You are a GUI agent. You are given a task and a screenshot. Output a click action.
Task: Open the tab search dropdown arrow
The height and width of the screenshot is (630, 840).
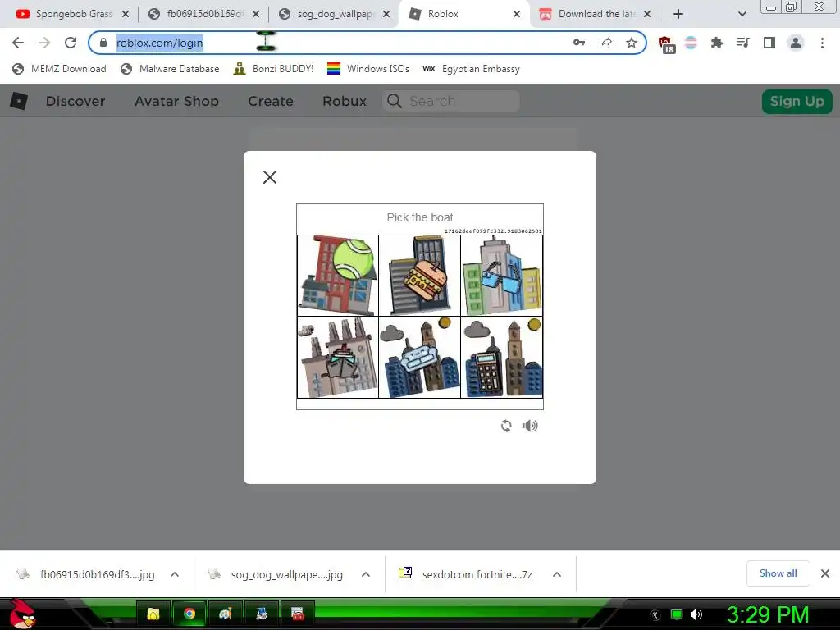(x=742, y=14)
